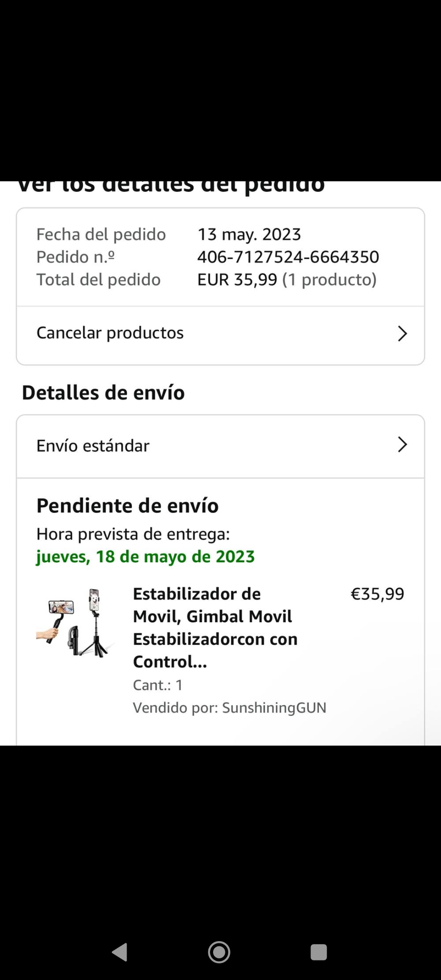The width and height of the screenshot is (441, 980).
Task: Tap the seller name SunshiningGUN
Action: click(x=274, y=708)
